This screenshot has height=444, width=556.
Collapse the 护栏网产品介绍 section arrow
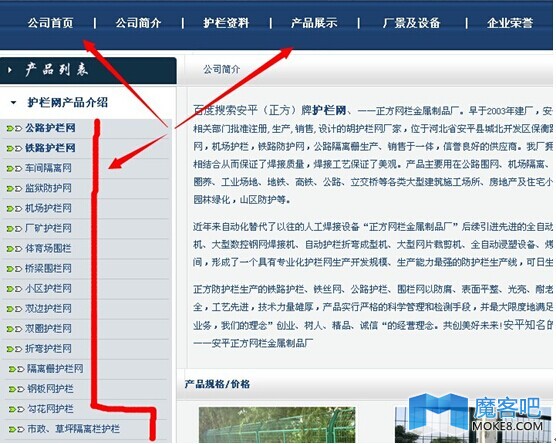click(13, 103)
